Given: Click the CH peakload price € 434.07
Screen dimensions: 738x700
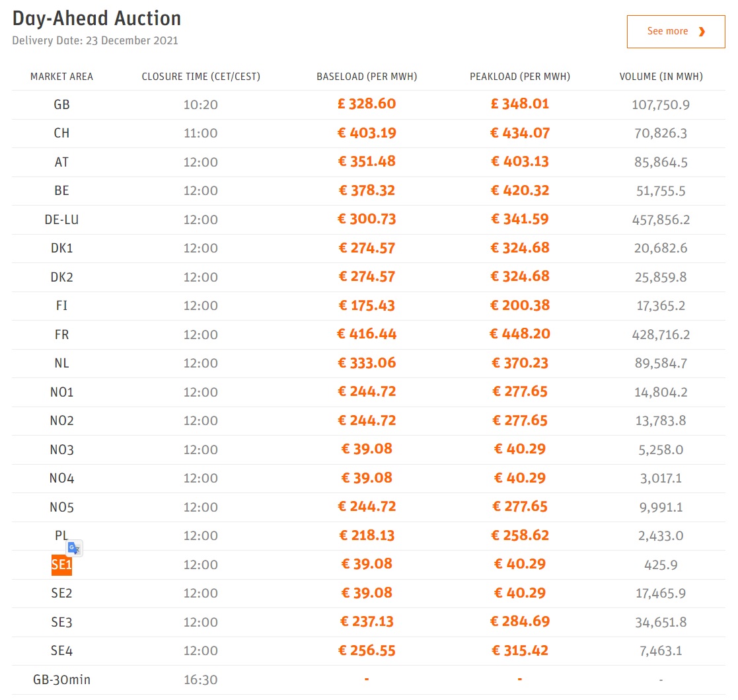Looking at the screenshot, I should click(x=520, y=133).
